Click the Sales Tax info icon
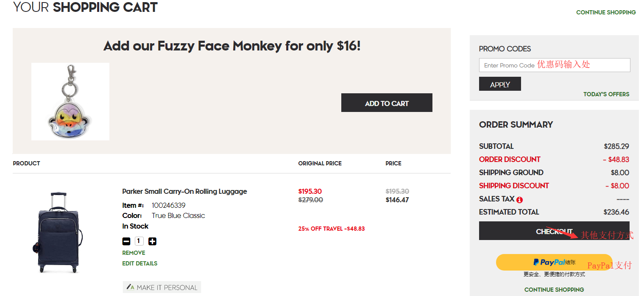This screenshot has height=296, width=644. (x=519, y=200)
